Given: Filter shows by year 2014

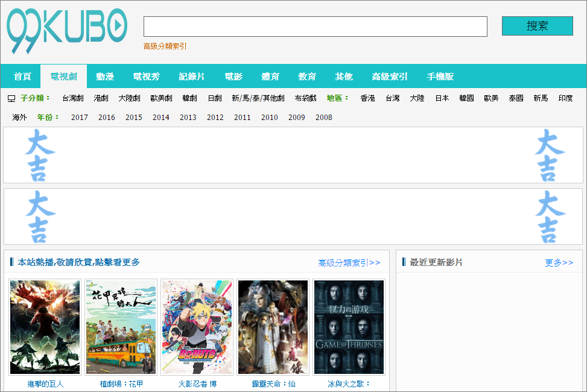Looking at the screenshot, I should coord(160,118).
